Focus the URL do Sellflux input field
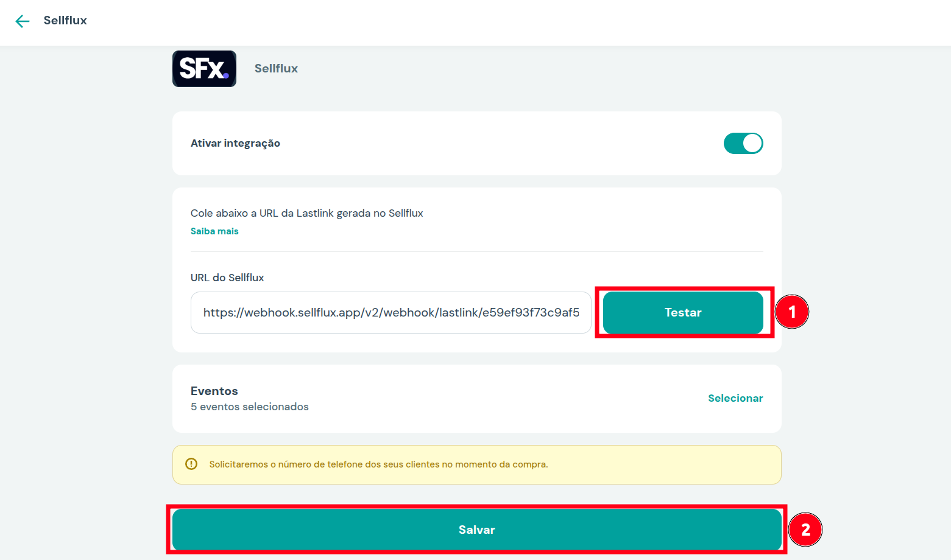 [391, 313]
